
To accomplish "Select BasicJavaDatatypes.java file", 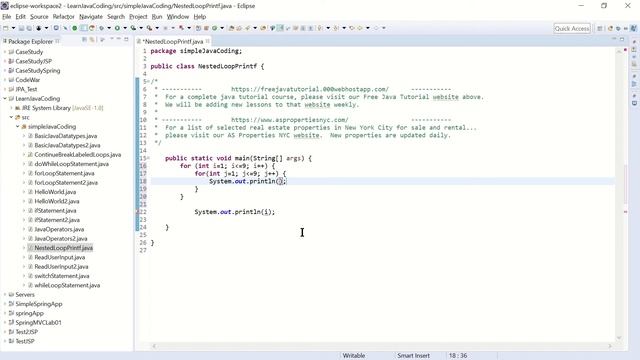I will tap(65, 136).
